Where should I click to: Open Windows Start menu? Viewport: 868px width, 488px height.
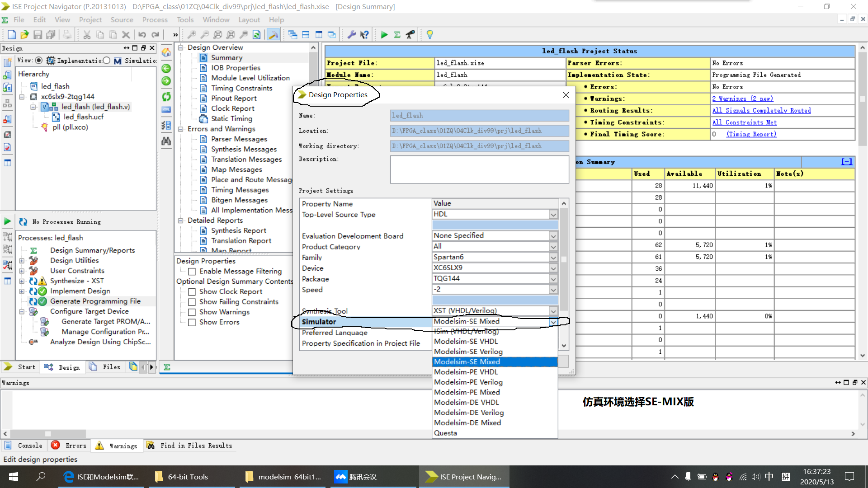click(14, 477)
